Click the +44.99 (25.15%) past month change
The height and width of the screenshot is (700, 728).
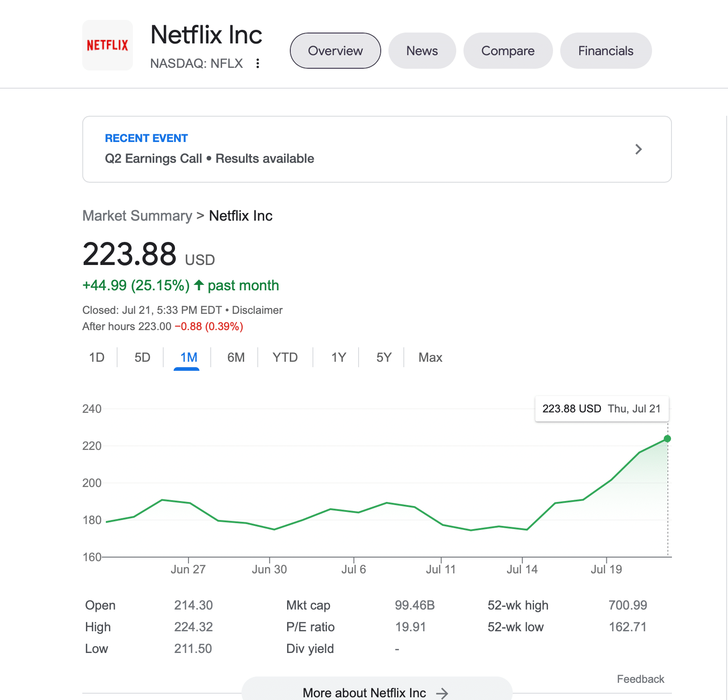click(181, 285)
